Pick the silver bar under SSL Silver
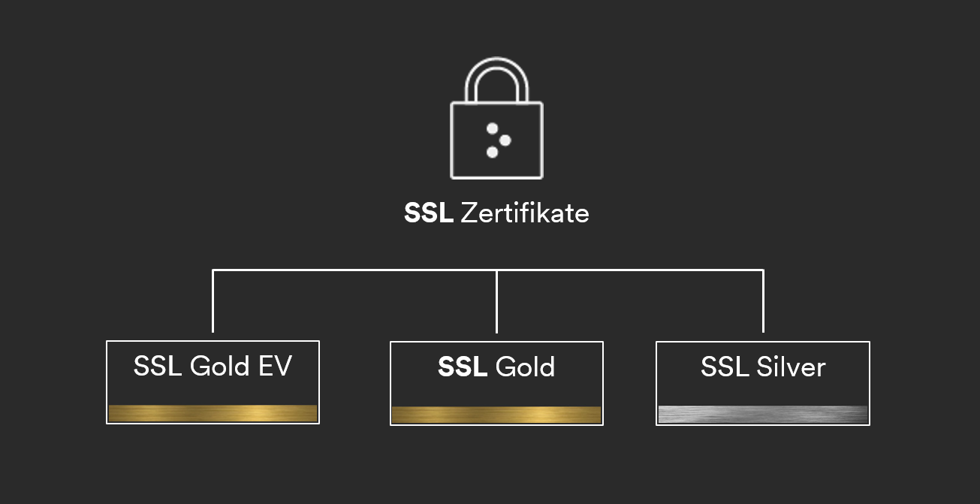 (763, 415)
